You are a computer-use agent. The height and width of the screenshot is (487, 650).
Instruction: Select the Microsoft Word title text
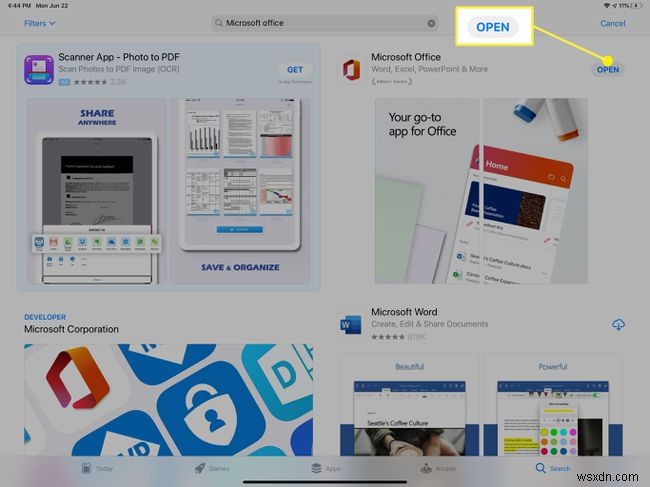404,312
